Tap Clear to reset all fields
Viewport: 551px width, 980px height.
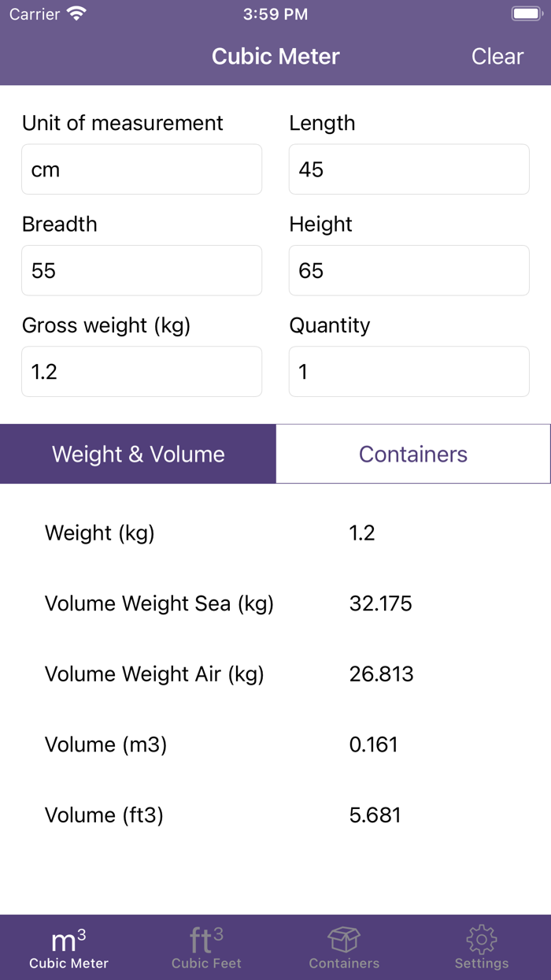pos(497,56)
